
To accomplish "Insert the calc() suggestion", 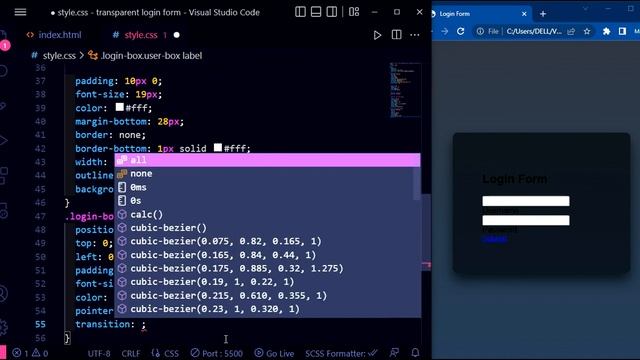I will pyautogui.click(x=267, y=215).
